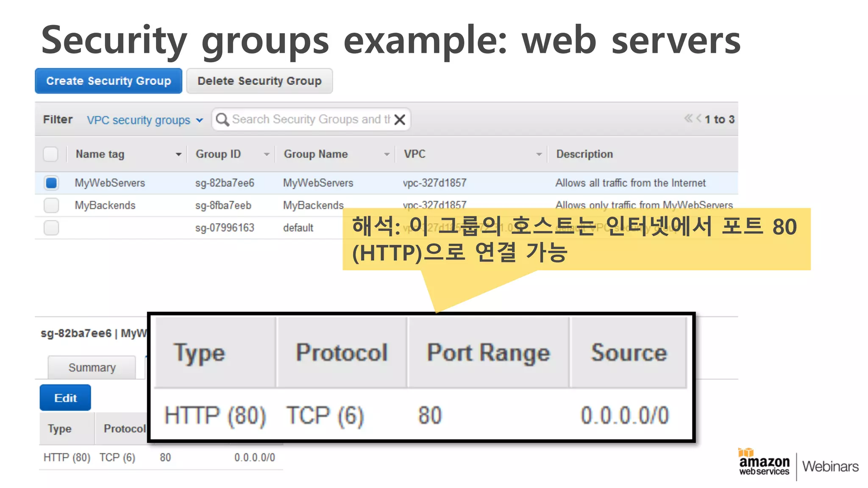Click the default group name cell
The width and height of the screenshot is (868, 488).
click(x=298, y=228)
